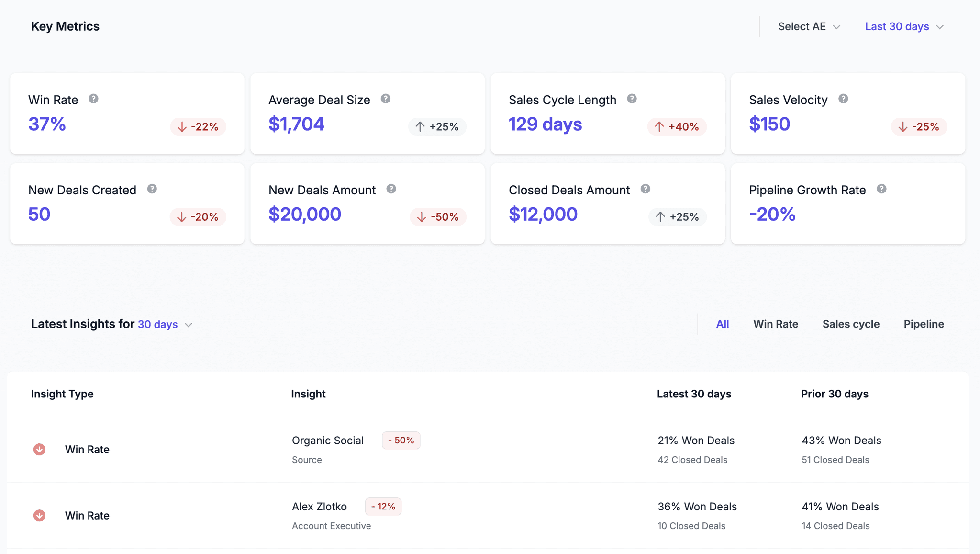
Task: Click the -22% trend indicator on Win Rate
Action: tap(198, 126)
